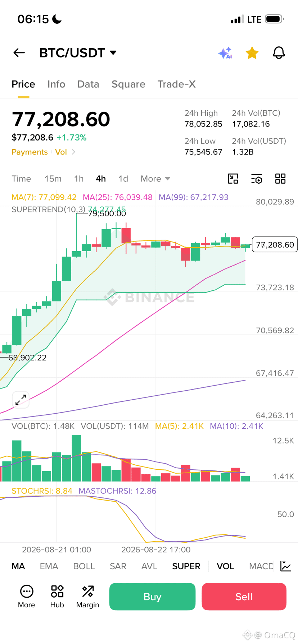The image size is (298, 644).
Task: Open the indicator list chart icon
Action: point(286,566)
